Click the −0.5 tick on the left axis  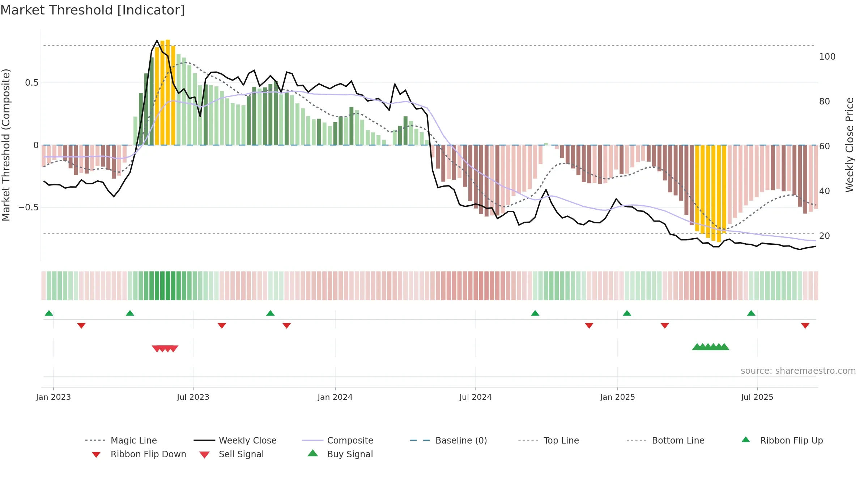click(29, 207)
